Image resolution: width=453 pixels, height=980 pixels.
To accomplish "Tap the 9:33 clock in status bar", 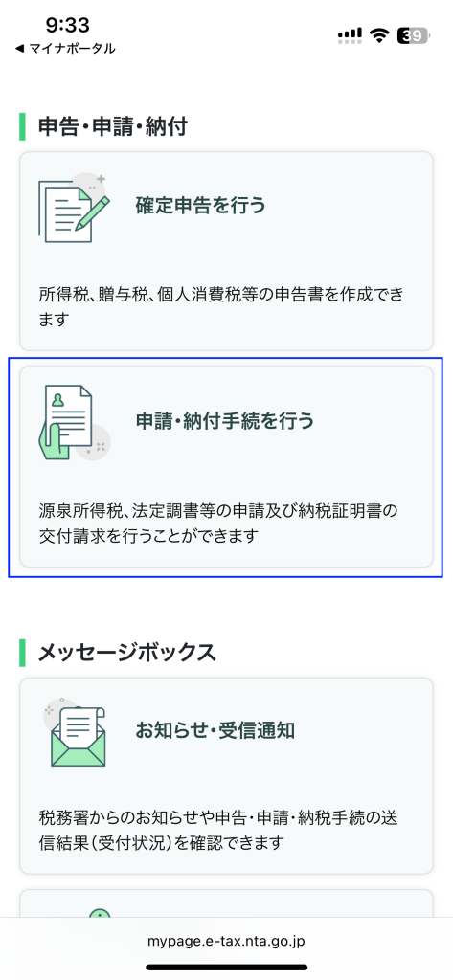I will click(68, 25).
